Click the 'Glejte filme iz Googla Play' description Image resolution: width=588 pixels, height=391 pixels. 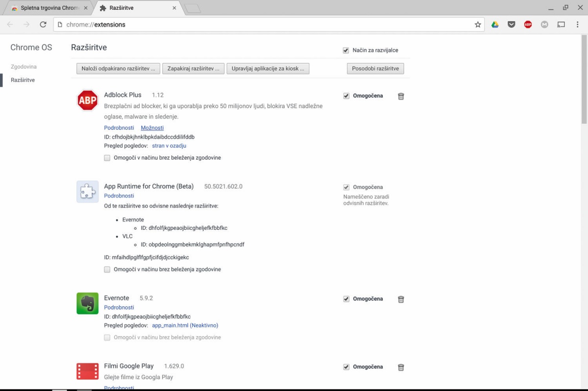point(139,377)
